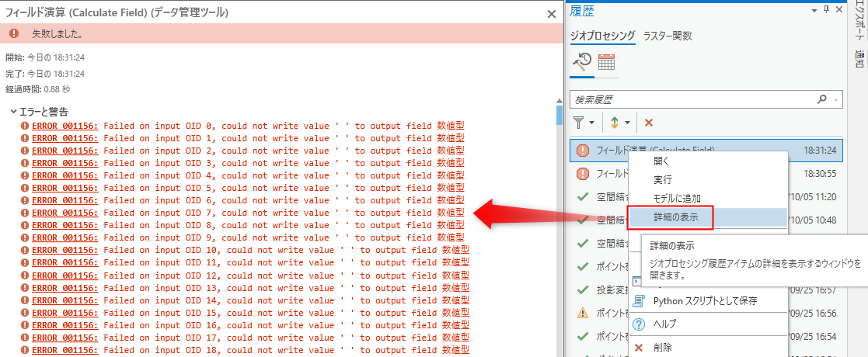Select the geoprocessing history hammer-clock icon
This screenshot has width=868, height=357.
[x=582, y=63]
